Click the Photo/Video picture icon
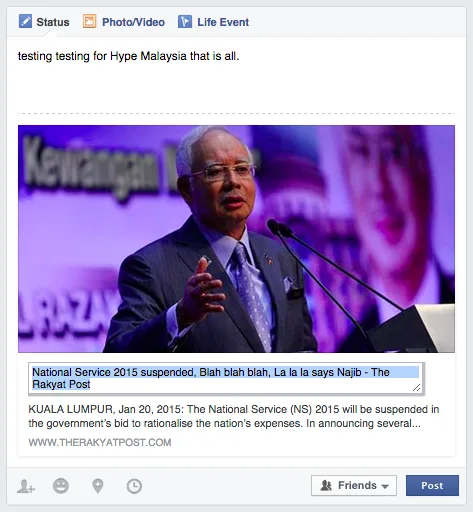Viewport: 473px width, 512px height. 89,21
